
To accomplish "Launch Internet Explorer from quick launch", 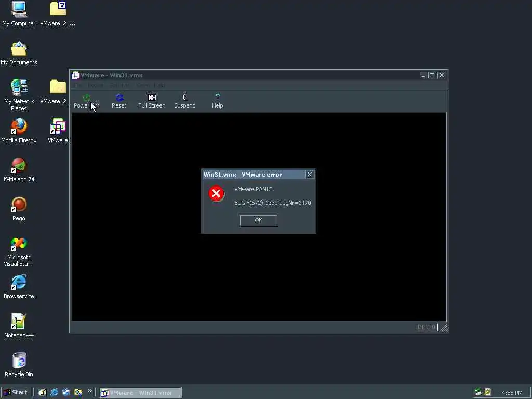I will [x=54, y=393].
